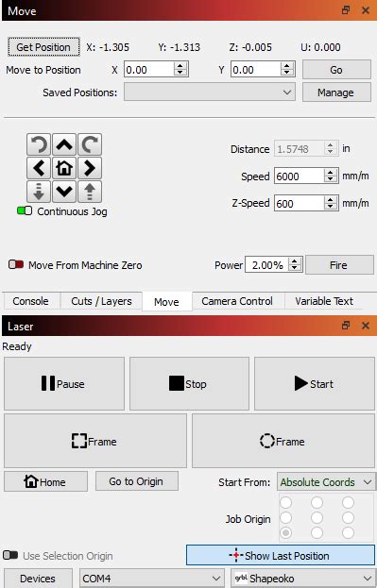
Task: Click the counter-clockwise rotate jog arrow
Action: point(39,144)
